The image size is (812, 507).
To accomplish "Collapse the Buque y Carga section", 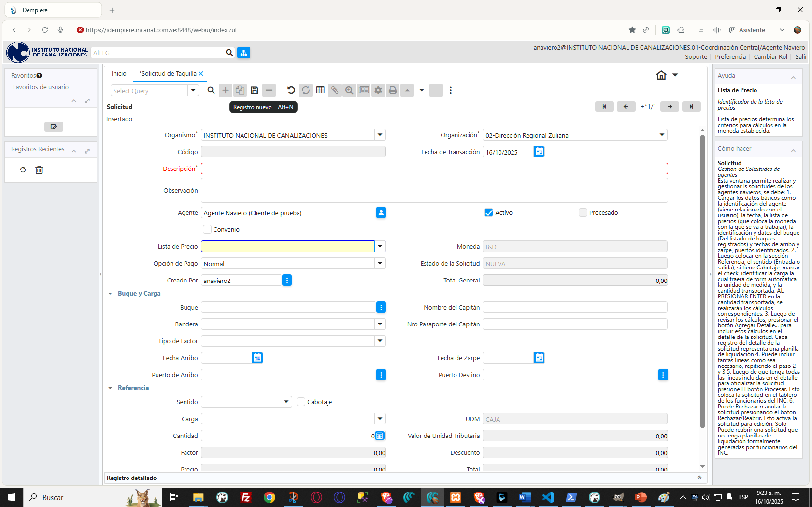I will 110,294.
